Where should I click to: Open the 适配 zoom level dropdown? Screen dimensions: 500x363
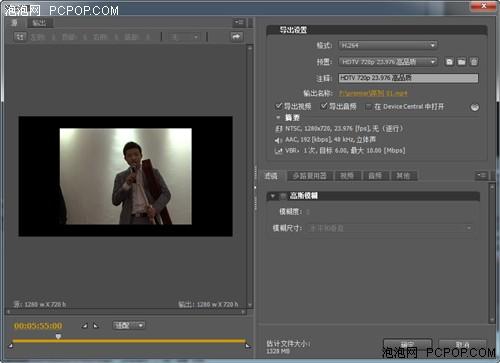coord(129,325)
